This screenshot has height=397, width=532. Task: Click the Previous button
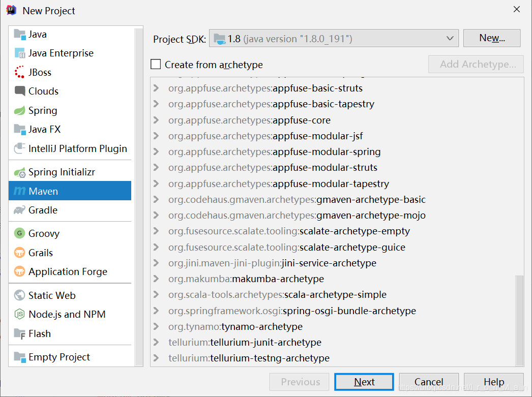tap(300, 382)
